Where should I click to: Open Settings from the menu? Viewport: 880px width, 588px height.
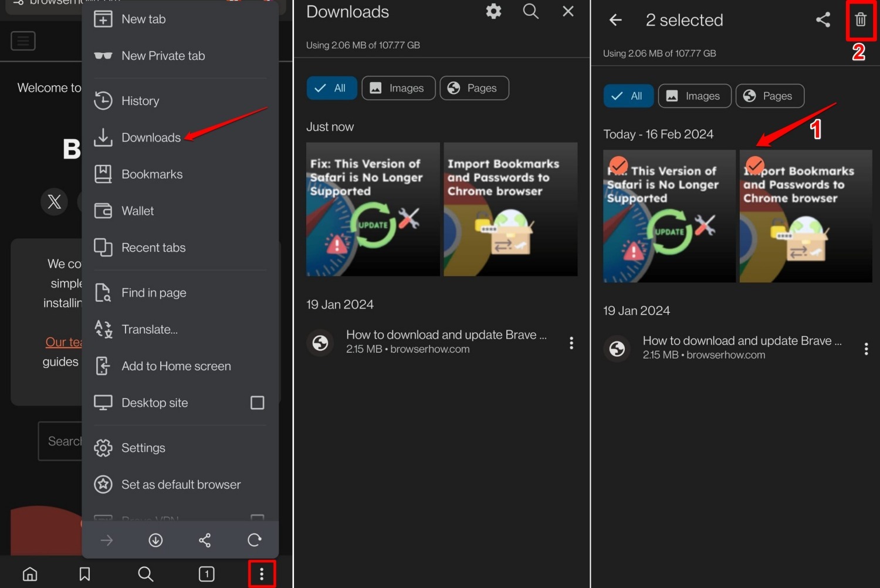pyautogui.click(x=180, y=448)
